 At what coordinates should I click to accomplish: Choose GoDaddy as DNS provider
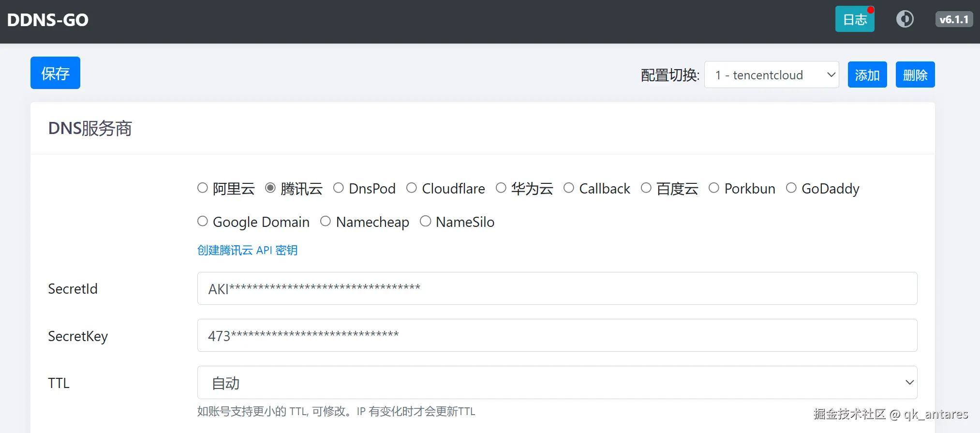click(x=791, y=188)
